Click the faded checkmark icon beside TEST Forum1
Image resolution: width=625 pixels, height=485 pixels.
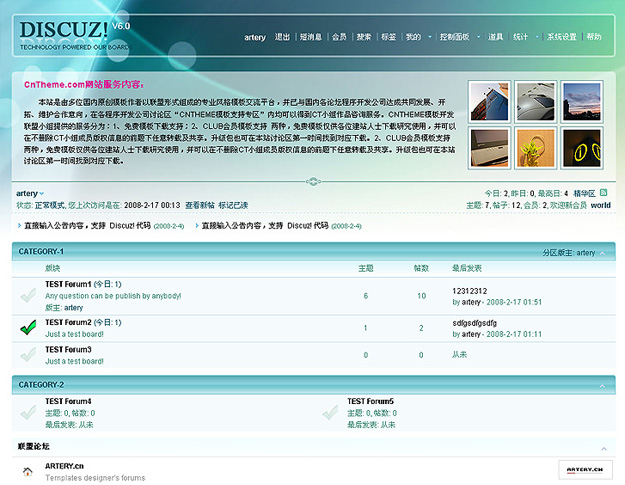(x=28, y=296)
